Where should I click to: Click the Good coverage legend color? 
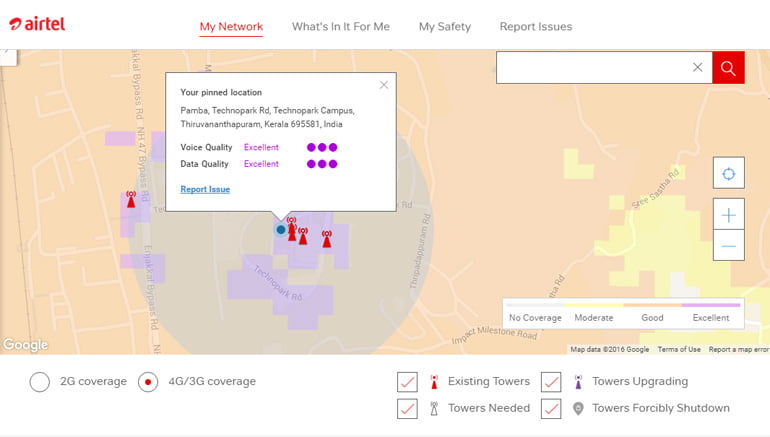[653, 305]
